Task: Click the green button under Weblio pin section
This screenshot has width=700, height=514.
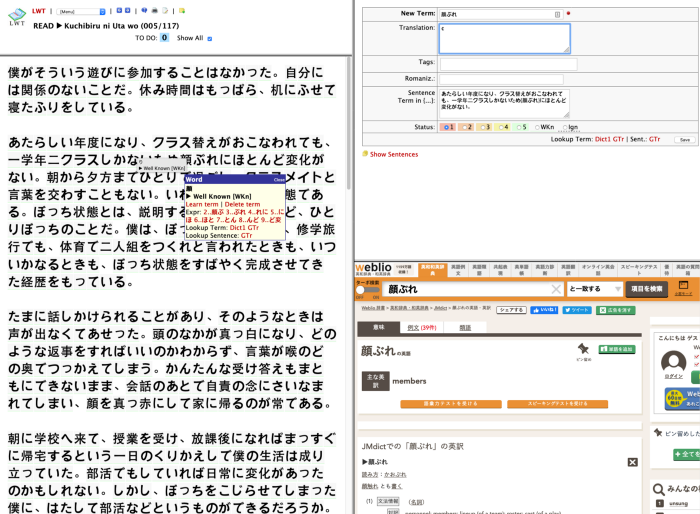Action: click(686, 455)
